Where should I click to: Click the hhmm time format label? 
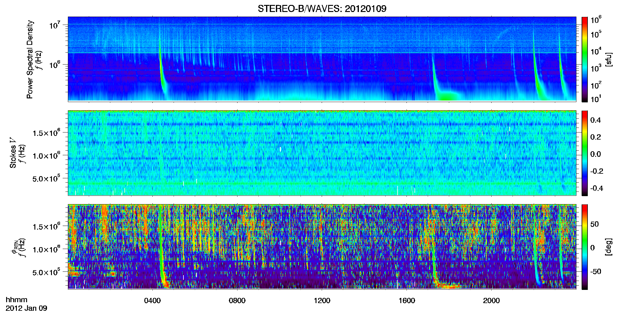pos(17,300)
